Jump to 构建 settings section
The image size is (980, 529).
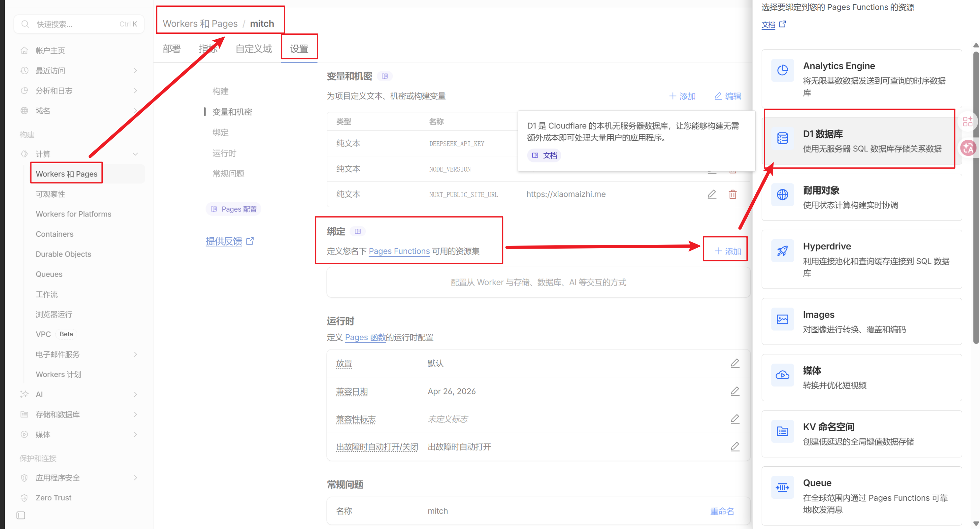pyautogui.click(x=220, y=91)
